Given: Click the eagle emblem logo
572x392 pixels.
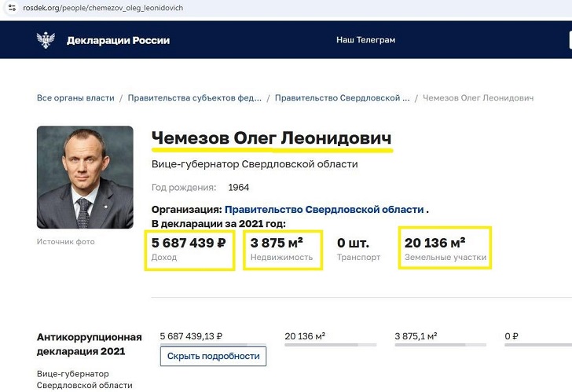Looking at the screenshot, I should tap(46, 40).
